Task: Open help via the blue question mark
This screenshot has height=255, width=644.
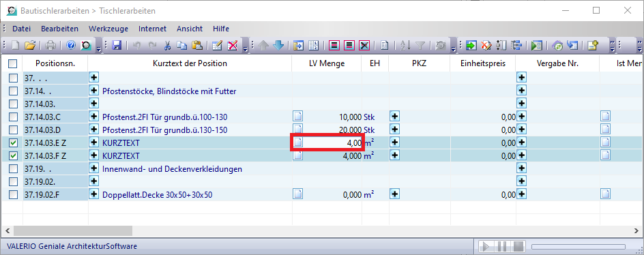Action: tap(71, 46)
